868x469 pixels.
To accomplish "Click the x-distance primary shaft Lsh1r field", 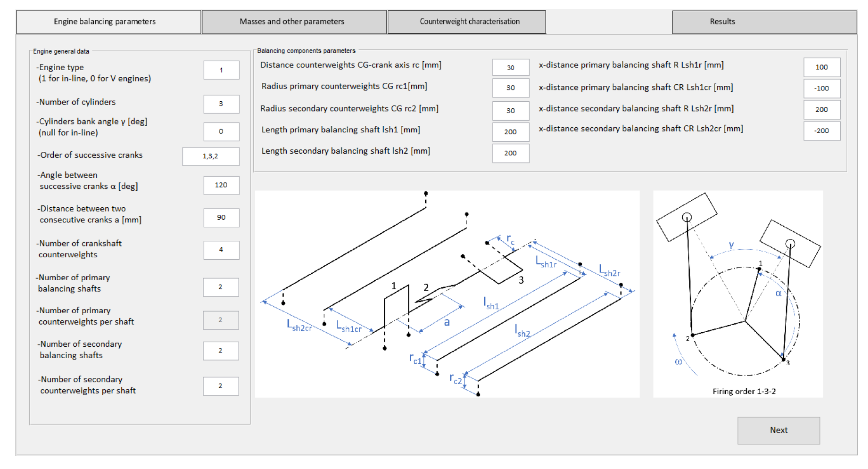I will tap(822, 67).
